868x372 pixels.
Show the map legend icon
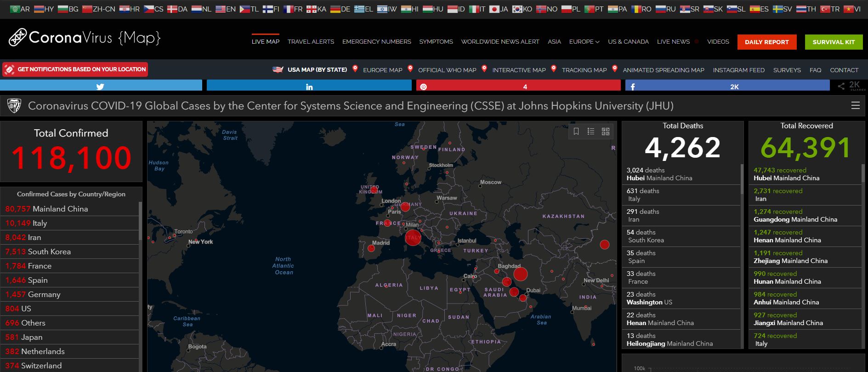pyautogui.click(x=591, y=132)
